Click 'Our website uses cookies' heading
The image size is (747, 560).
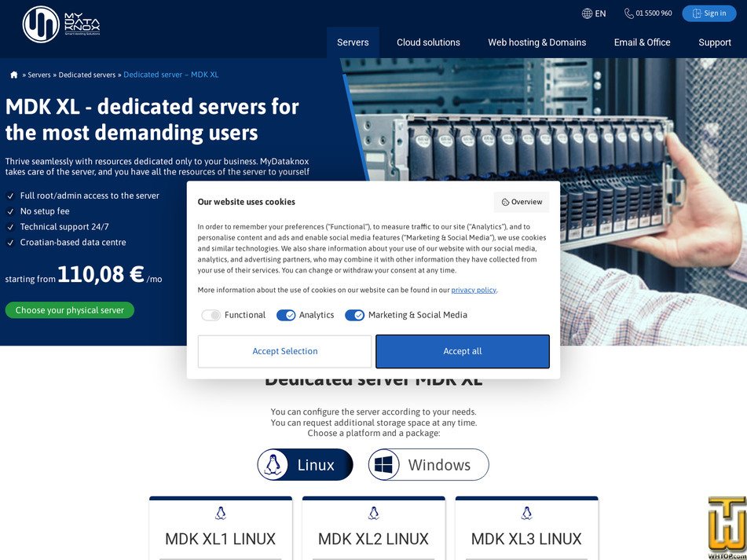tap(247, 202)
